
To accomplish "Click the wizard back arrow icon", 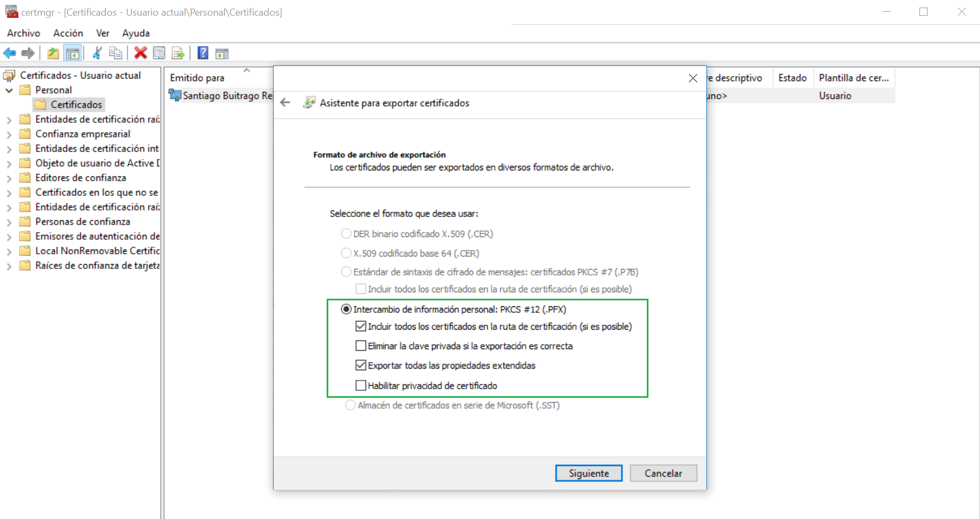I will (x=286, y=102).
